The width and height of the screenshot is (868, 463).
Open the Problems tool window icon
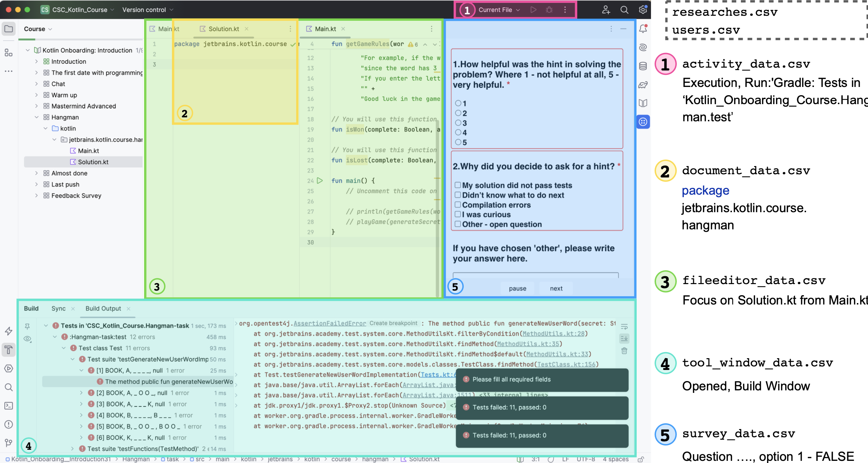[x=9, y=424]
